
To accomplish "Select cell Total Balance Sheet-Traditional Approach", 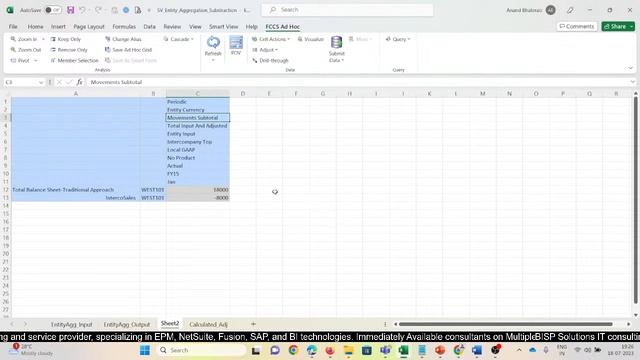I will click(x=76, y=190).
